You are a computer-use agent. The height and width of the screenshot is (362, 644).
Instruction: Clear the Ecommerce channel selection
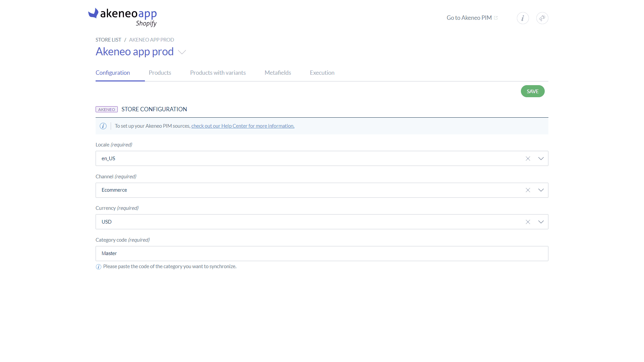[x=528, y=190]
